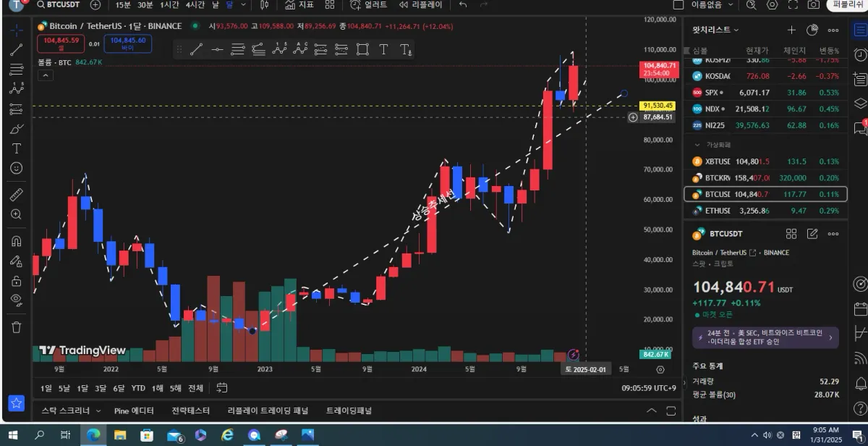868x446 pixels.
Task: Click the red sell price button 104,845.59
Action: coord(61,43)
